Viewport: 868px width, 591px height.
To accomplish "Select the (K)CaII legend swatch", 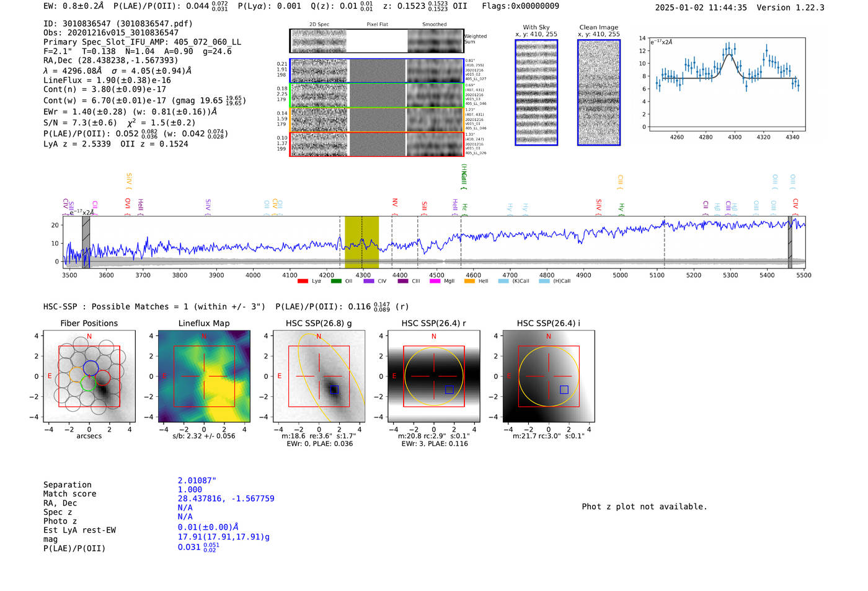I will tap(503, 281).
